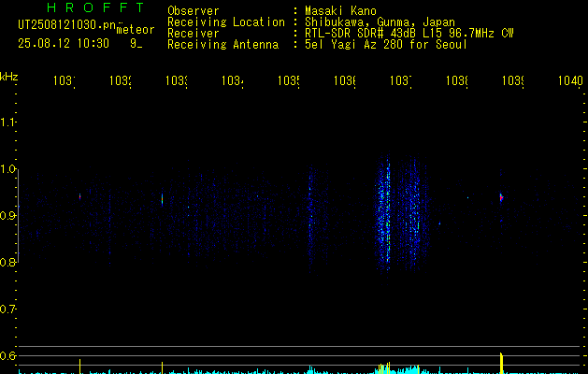The image size is (588, 374).
Task: Select observer name Masaki Kano
Action: [x=340, y=11]
